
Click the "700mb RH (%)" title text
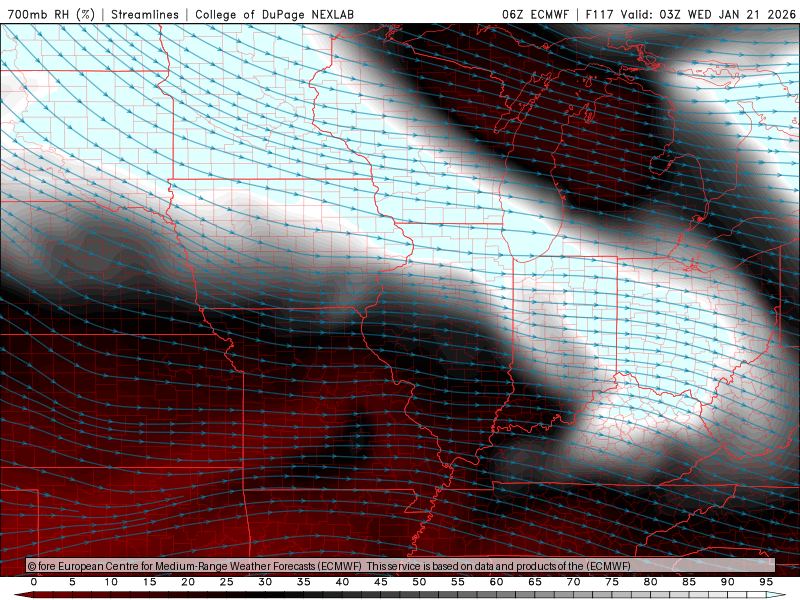(x=52, y=14)
